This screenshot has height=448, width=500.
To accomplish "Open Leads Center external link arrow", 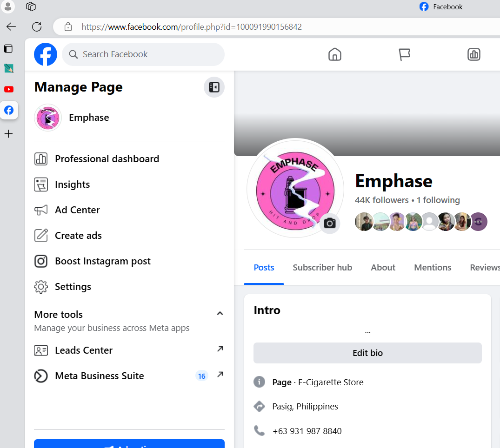I will click(220, 349).
